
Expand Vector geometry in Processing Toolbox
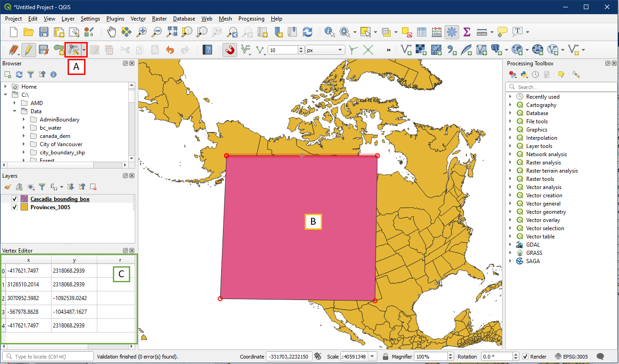[x=510, y=212]
